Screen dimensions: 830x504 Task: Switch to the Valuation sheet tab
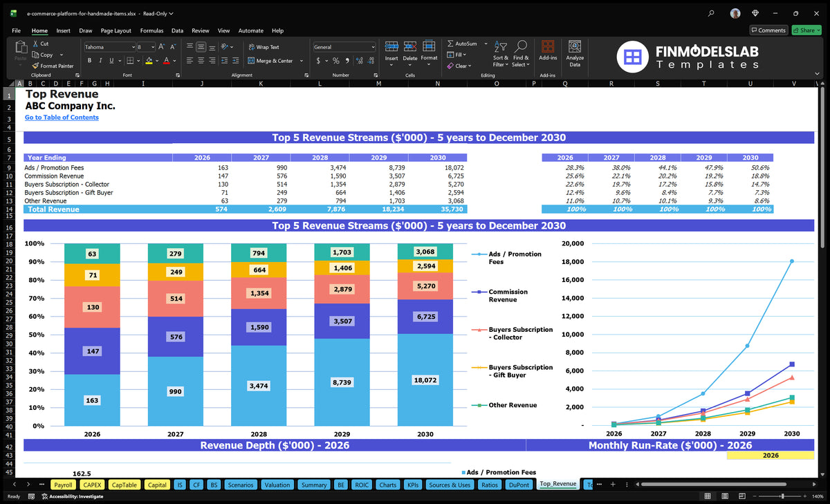click(x=277, y=485)
